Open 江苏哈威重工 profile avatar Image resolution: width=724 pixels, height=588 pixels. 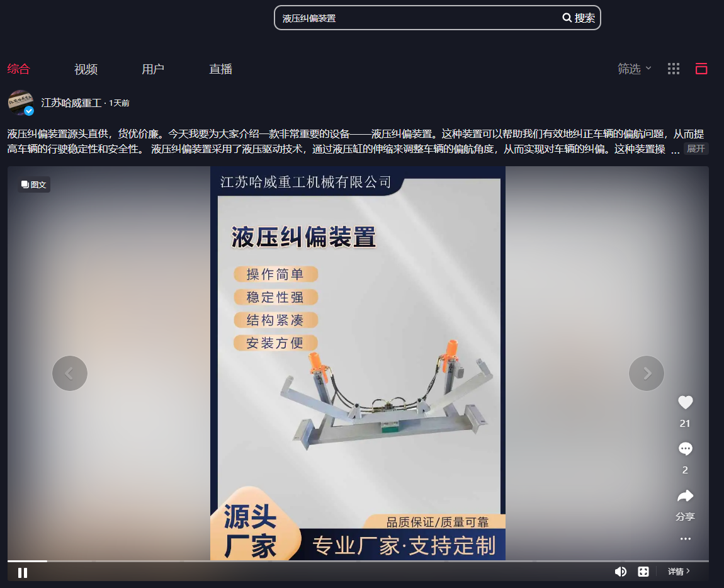(20, 103)
